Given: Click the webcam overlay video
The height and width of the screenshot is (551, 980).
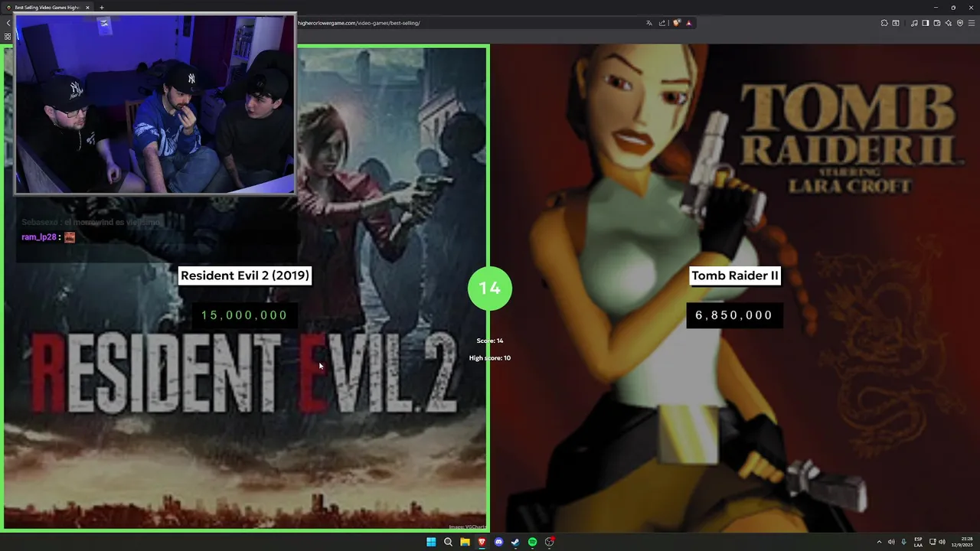Looking at the screenshot, I should [155, 104].
